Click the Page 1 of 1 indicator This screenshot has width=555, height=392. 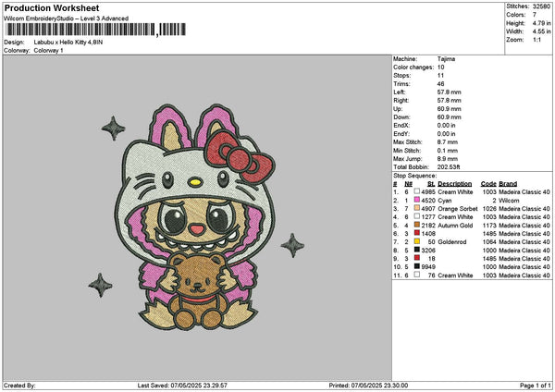(536, 386)
